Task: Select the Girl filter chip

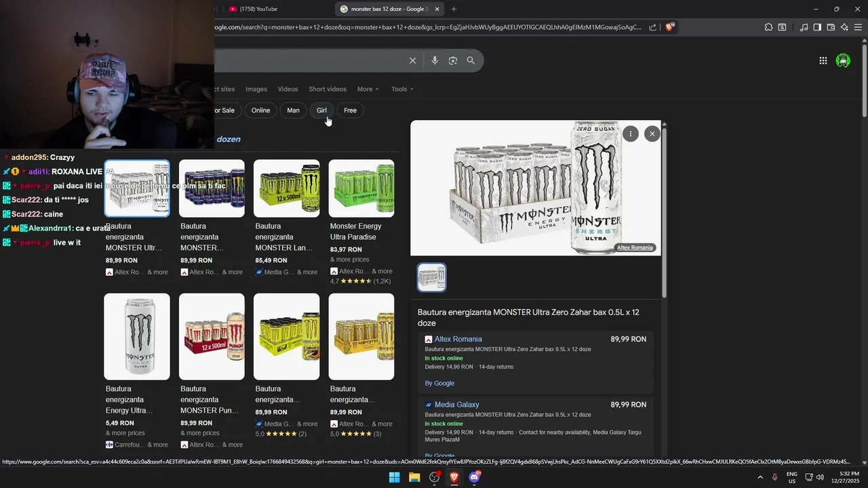Action: coord(321,110)
